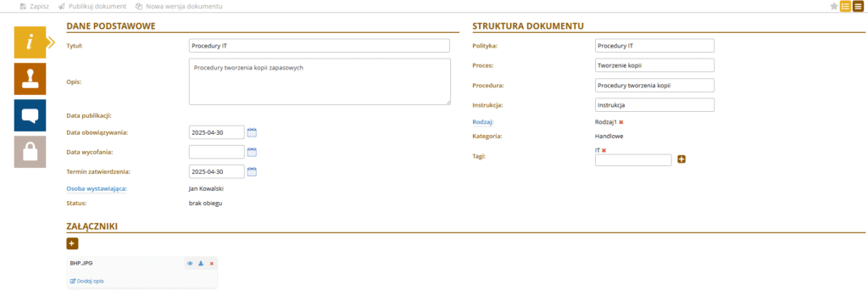Remove the IT tag

(x=604, y=151)
